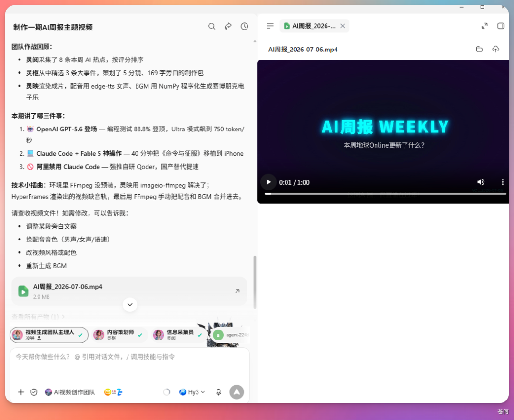This screenshot has height=420, width=514.
Task: Click the blue connector icon
Action: 119,392
